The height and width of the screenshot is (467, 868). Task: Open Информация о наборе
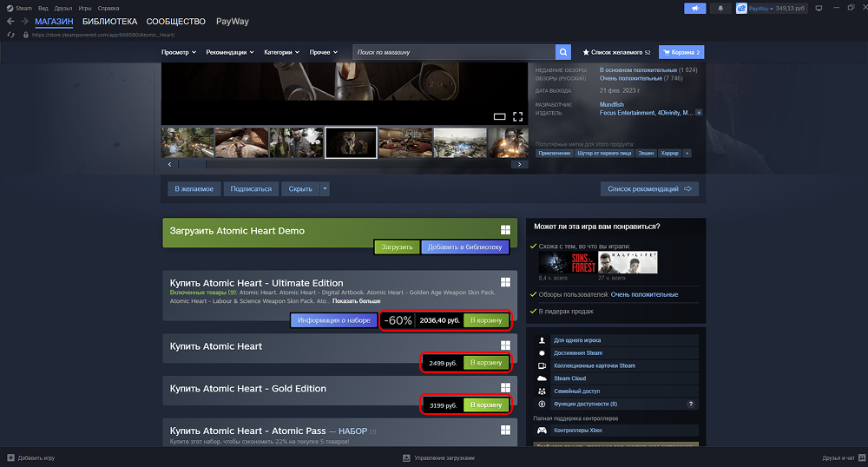coord(334,320)
